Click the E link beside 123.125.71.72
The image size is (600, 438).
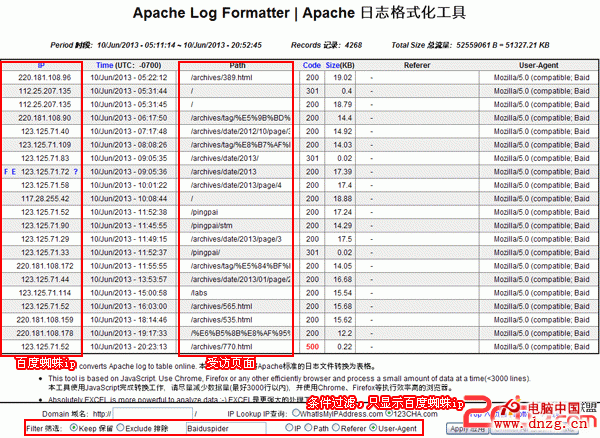[x=13, y=172]
